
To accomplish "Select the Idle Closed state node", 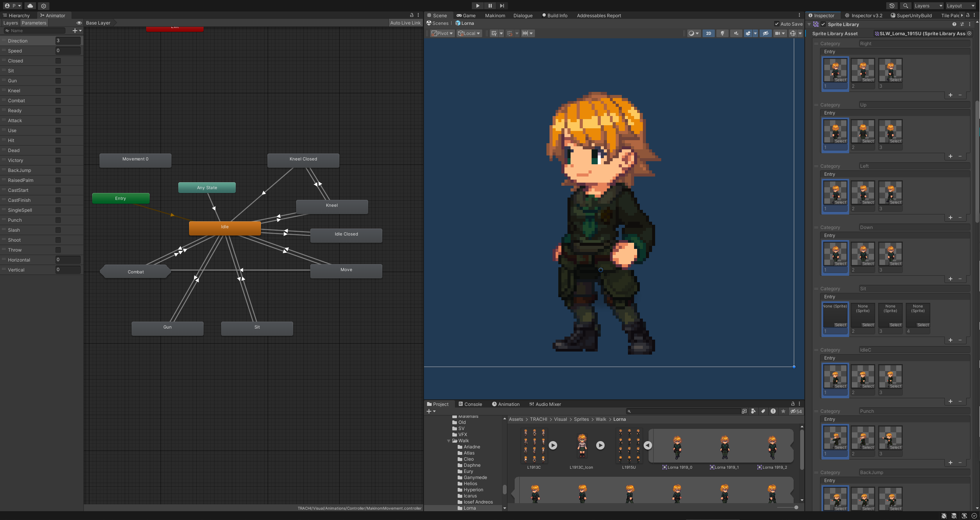I will [x=346, y=235].
